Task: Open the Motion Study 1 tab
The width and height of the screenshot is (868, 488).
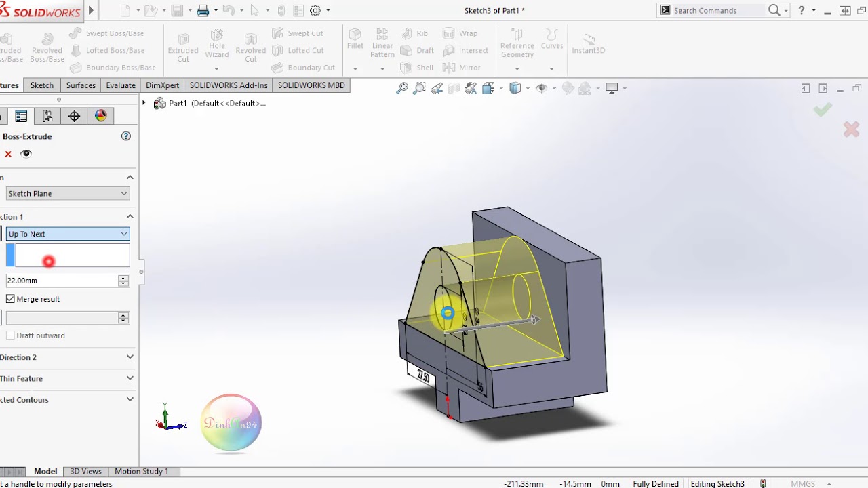Action: pyautogui.click(x=141, y=472)
